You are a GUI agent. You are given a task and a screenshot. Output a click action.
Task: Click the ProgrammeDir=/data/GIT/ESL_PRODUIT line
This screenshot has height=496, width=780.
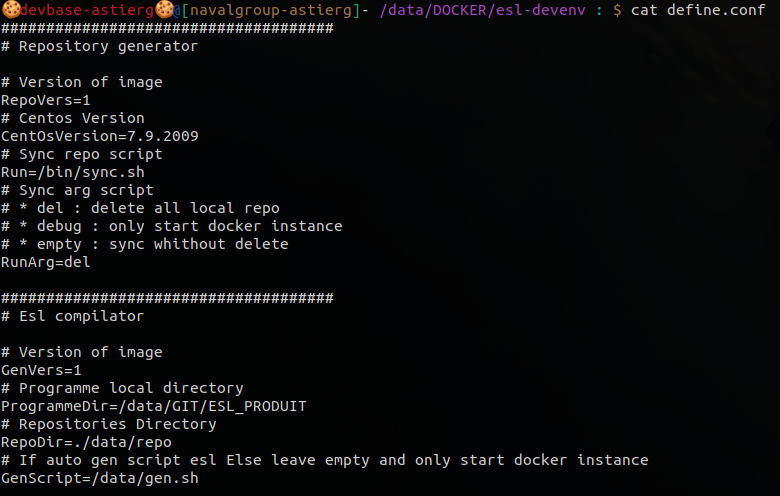pyautogui.click(x=153, y=406)
